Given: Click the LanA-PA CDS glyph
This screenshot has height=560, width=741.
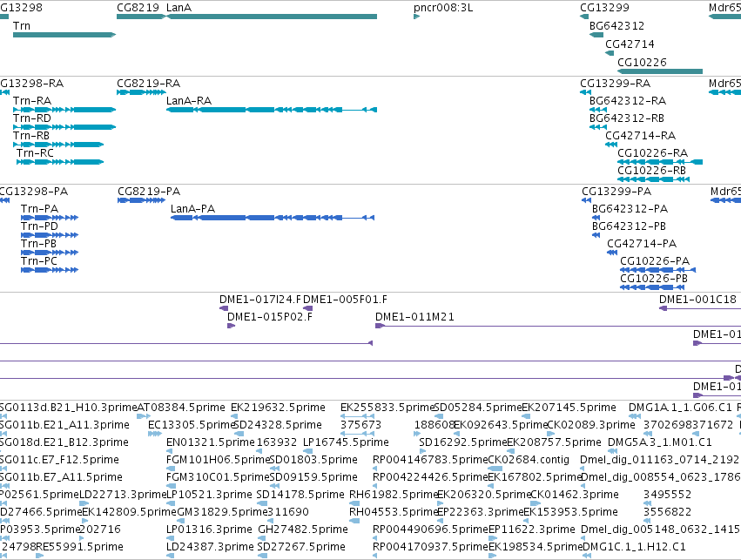Looking at the screenshot, I should (273, 218).
